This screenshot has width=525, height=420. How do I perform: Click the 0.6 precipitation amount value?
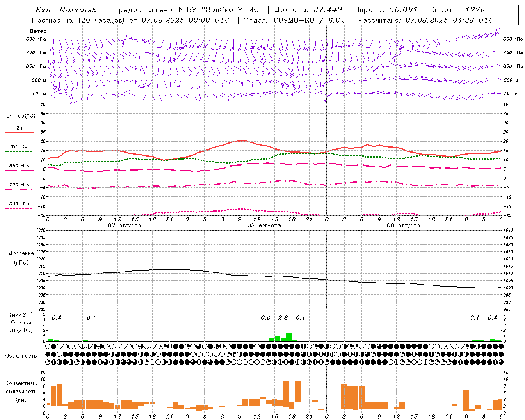(266, 318)
